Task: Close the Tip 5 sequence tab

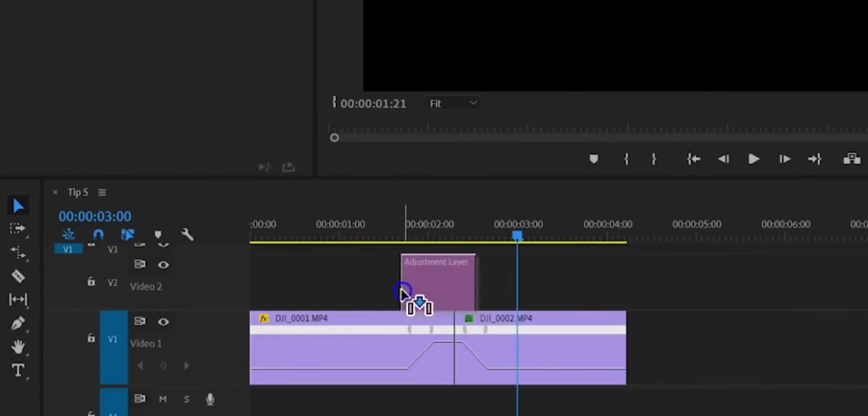Action: (x=55, y=193)
